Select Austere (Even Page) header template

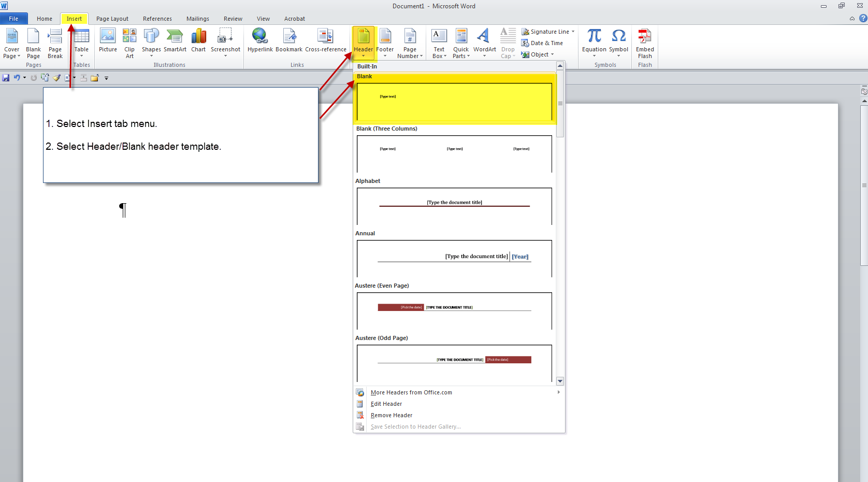(455, 307)
